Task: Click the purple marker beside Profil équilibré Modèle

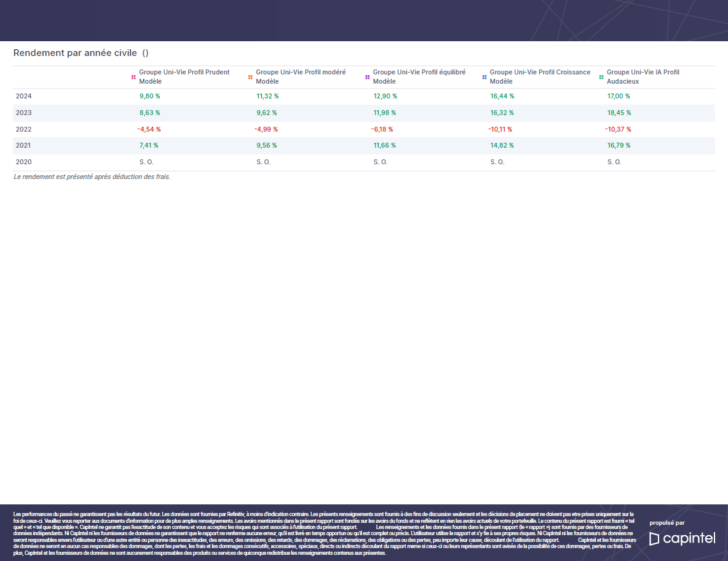Action: pos(367,77)
